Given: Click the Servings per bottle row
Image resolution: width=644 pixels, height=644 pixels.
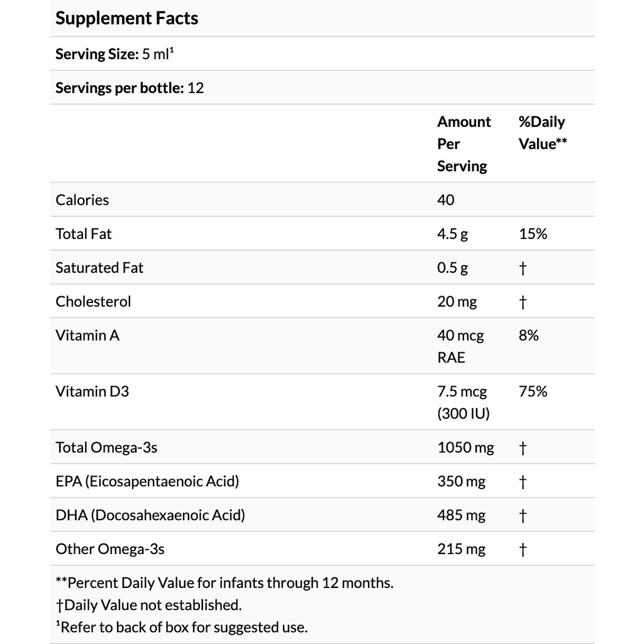Looking at the screenshot, I should click(130, 88).
